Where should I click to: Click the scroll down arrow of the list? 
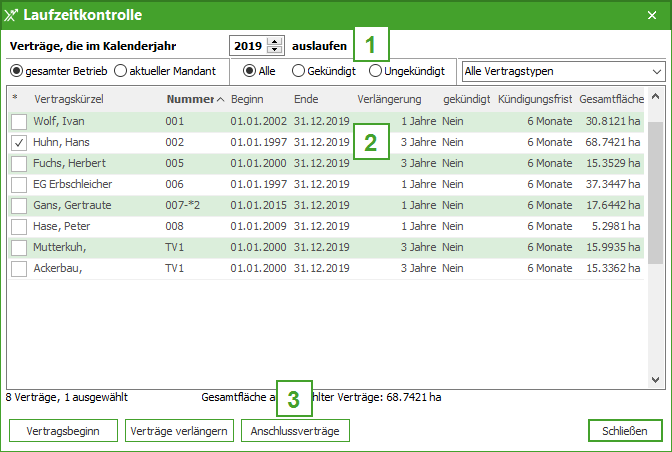656,380
